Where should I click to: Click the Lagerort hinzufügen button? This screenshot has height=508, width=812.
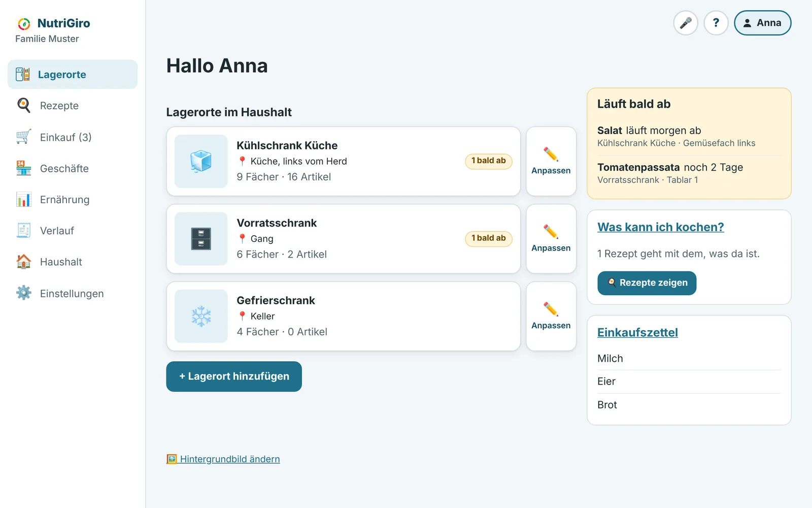pyautogui.click(x=234, y=376)
